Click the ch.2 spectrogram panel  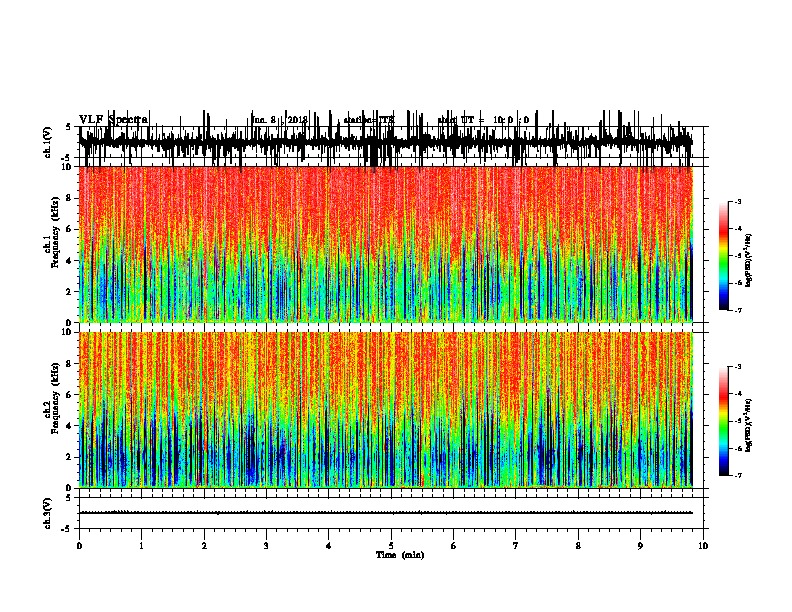coord(386,410)
